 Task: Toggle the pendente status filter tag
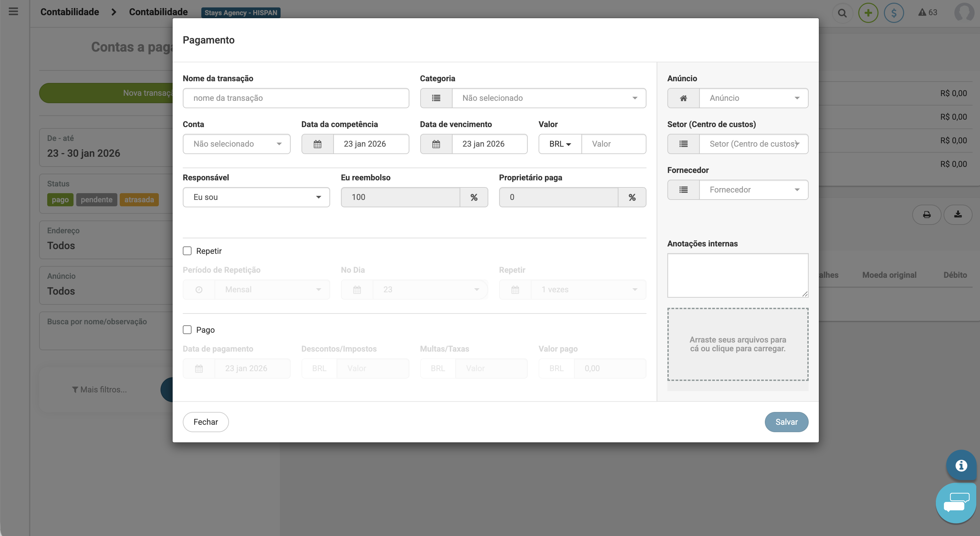tap(96, 200)
